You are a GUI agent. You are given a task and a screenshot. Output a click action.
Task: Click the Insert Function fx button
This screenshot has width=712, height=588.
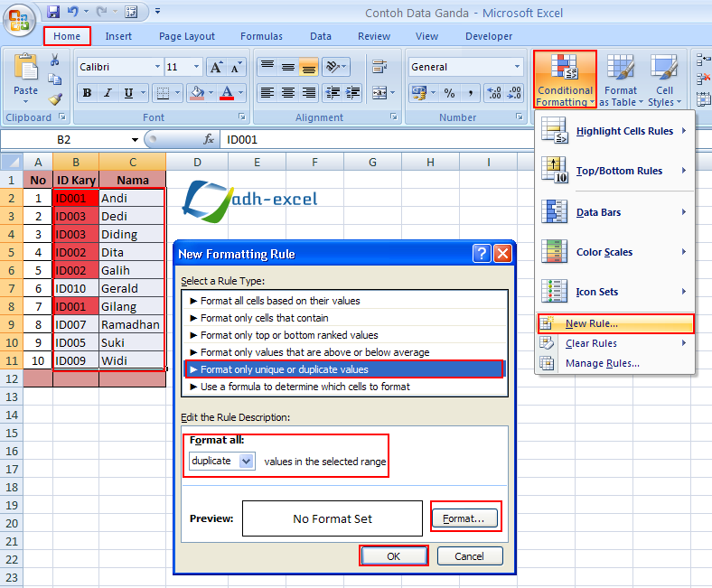[x=209, y=139]
